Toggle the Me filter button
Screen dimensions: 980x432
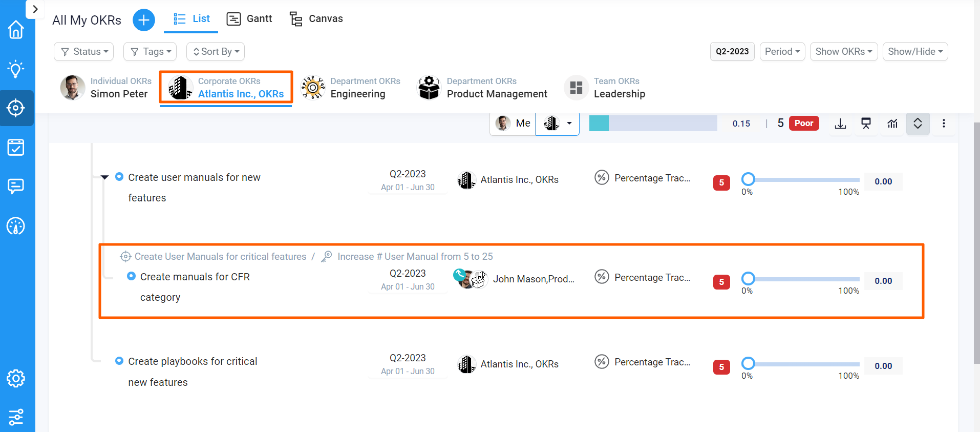tap(514, 124)
